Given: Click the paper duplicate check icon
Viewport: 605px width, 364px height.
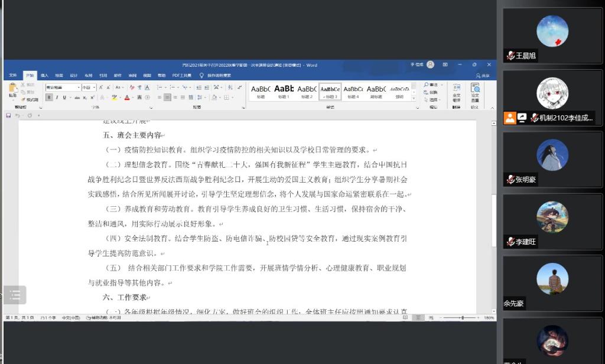Looking at the screenshot, I should 475,90.
